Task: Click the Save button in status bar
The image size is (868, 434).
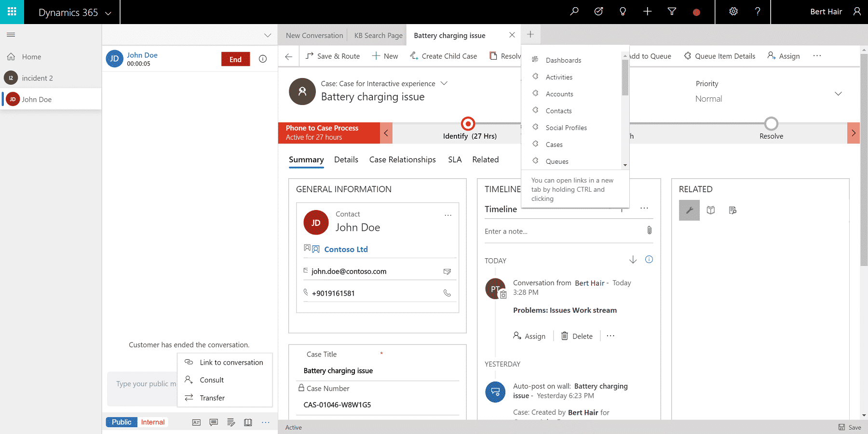Action: (850, 427)
